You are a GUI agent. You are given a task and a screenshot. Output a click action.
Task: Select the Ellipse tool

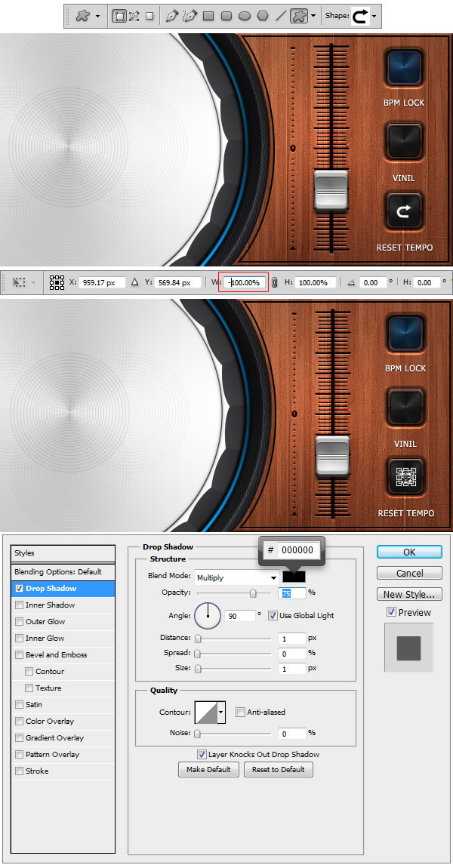pyautogui.click(x=245, y=16)
